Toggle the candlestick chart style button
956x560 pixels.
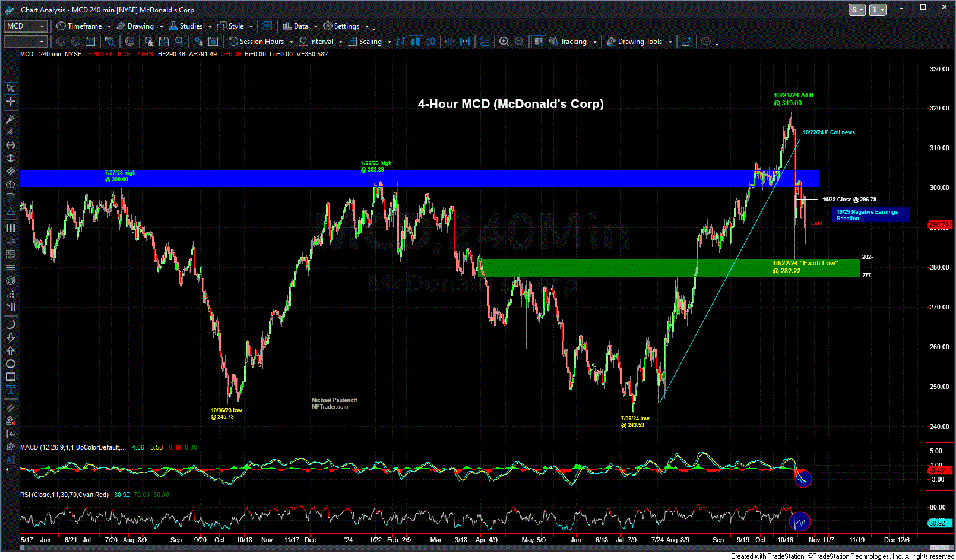pyautogui.click(x=416, y=42)
